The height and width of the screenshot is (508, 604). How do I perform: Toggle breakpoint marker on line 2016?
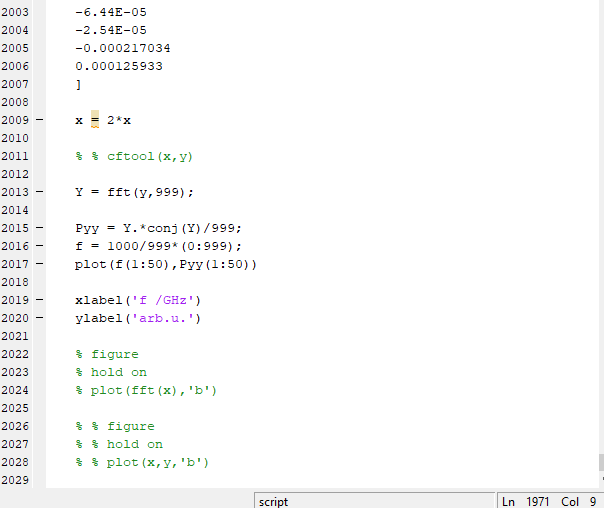(39, 246)
